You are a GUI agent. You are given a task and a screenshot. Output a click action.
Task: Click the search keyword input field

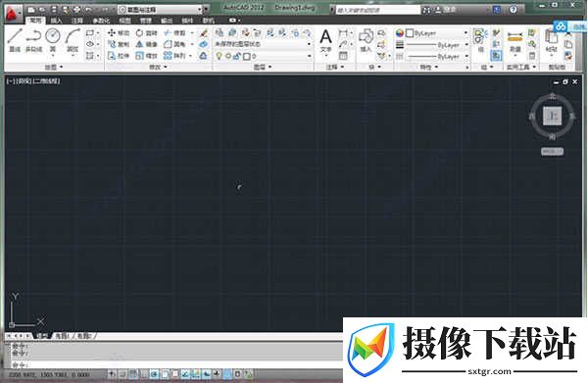378,10
